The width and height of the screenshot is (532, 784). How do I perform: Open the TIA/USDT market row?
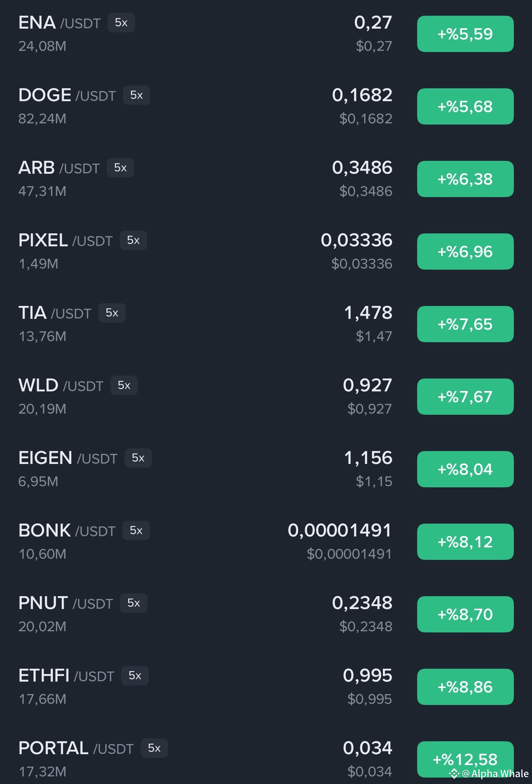[x=266, y=324]
